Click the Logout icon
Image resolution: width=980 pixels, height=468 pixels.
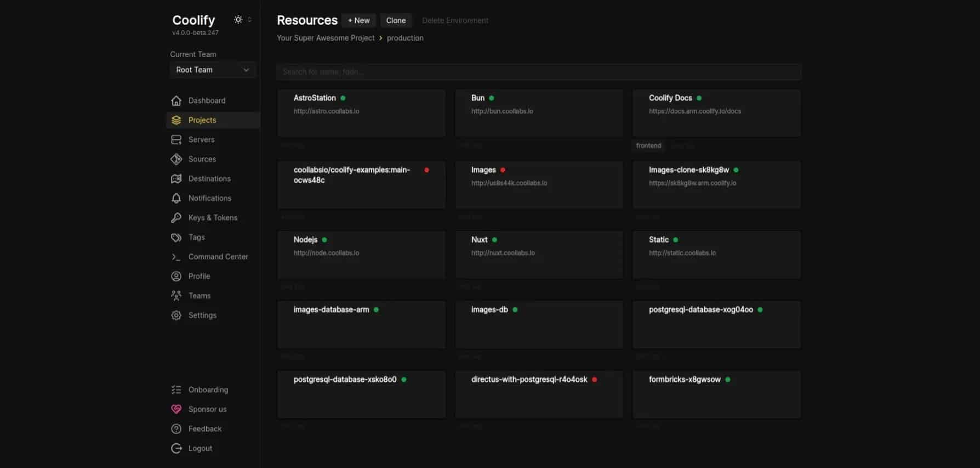(x=176, y=448)
